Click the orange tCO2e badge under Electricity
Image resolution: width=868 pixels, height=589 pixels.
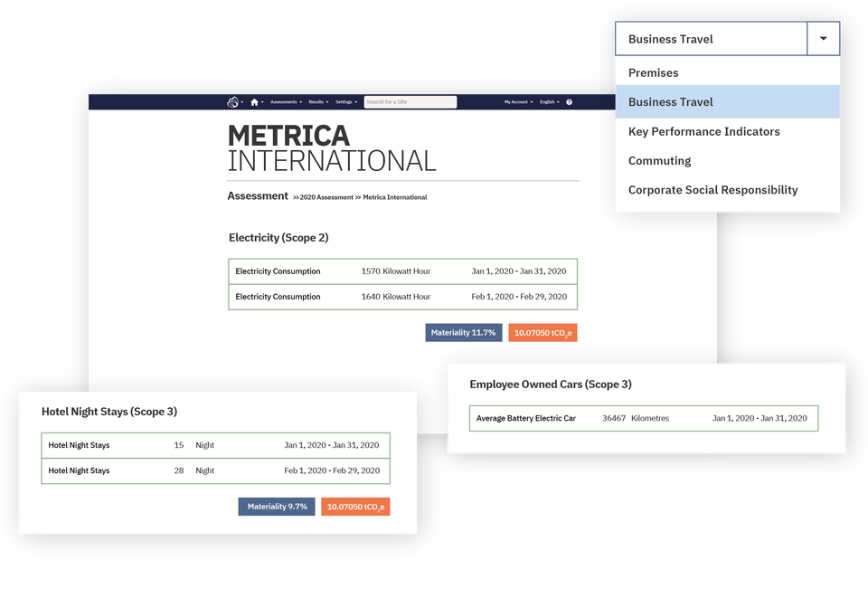pos(542,332)
